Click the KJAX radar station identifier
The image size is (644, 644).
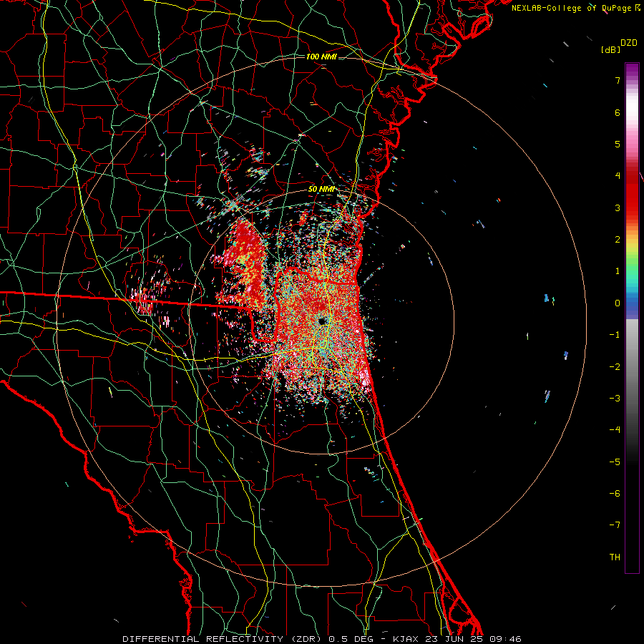406,639
